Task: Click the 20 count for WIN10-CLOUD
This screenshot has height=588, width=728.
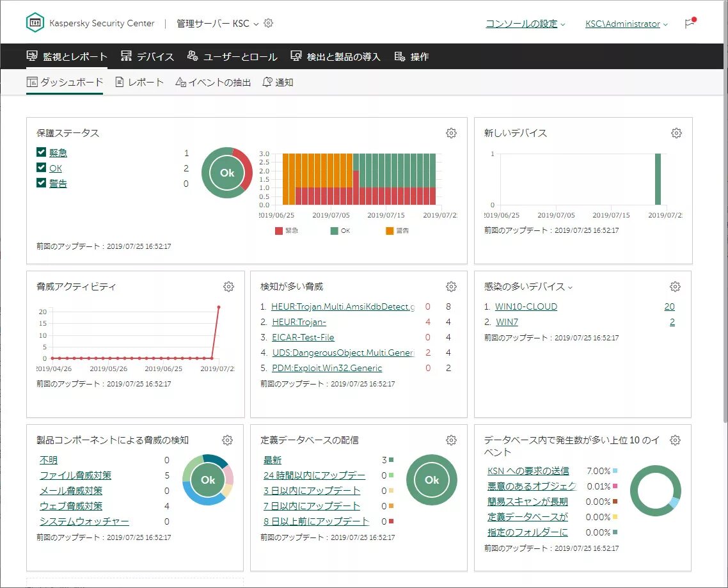Action: pyautogui.click(x=670, y=306)
